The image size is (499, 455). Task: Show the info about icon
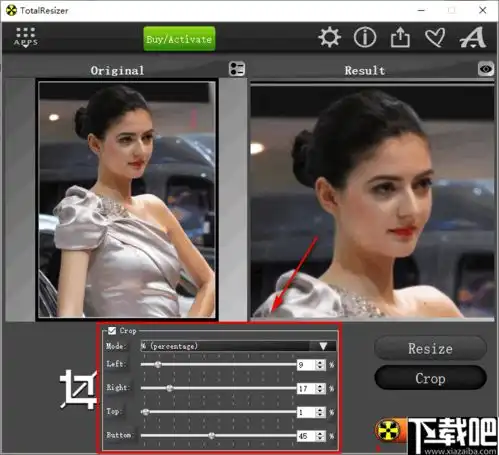tap(365, 37)
